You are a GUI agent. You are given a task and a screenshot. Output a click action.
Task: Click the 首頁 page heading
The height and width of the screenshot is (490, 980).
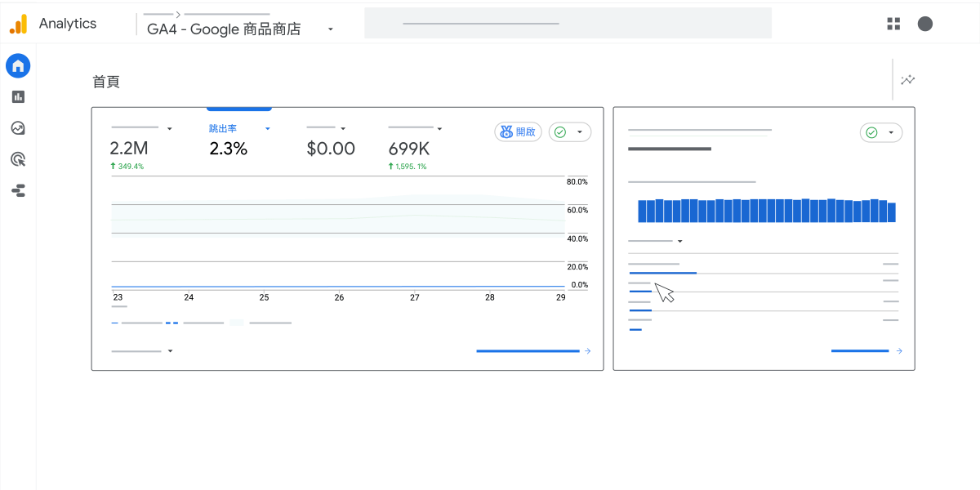[x=107, y=82]
